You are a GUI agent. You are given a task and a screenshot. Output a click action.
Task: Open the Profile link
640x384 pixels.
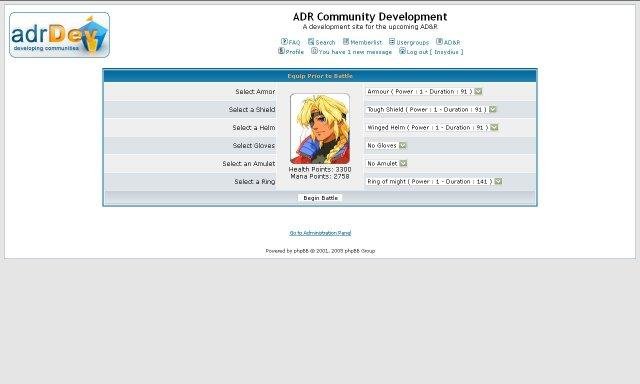(295, 52)
